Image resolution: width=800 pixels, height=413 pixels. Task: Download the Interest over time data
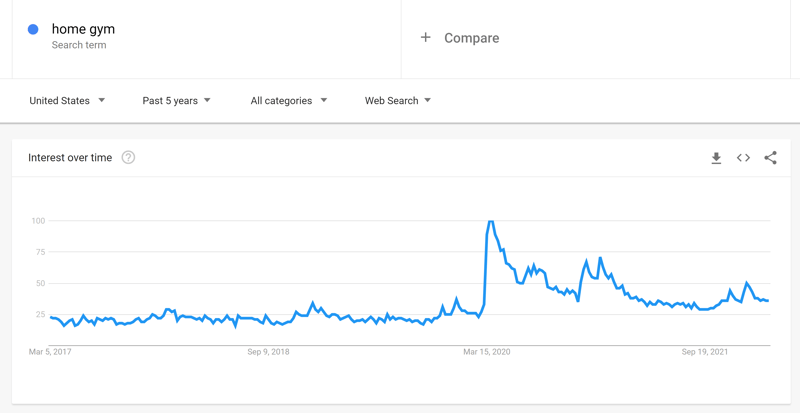click(716, 158)
